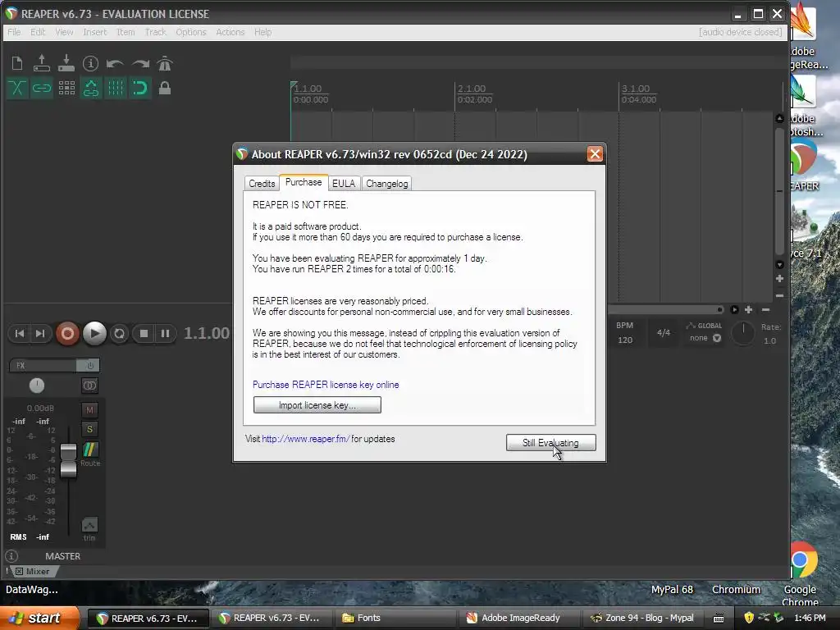Click Import license key button

317,405
